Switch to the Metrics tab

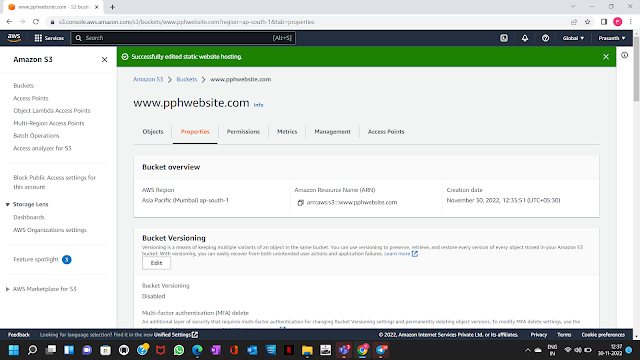click(287, 131)
